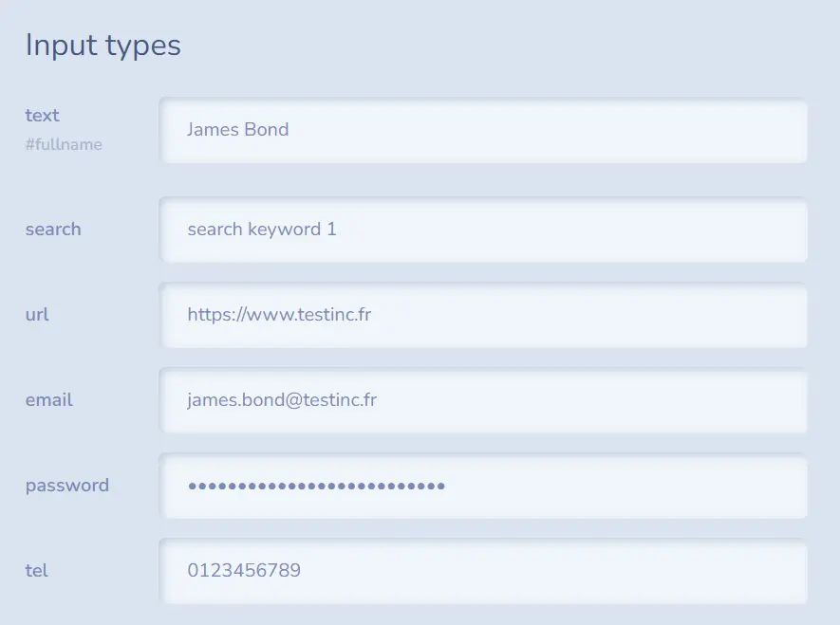Focus the search keyword 1 field
The height and width of the screenshot is (625, 840).
tap(483, 230)
